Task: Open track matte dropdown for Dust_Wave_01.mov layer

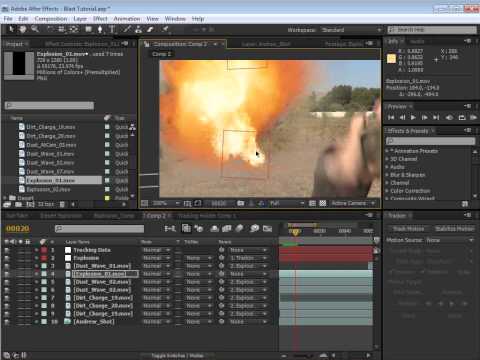Action: 198,266
